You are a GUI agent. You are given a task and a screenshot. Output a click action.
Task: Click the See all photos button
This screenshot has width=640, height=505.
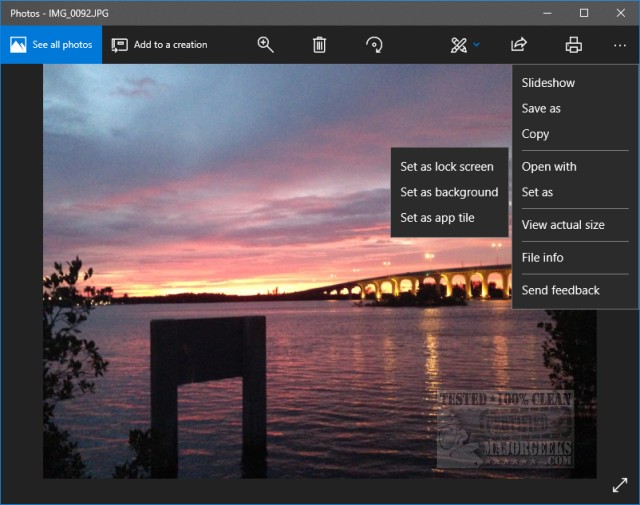click(x=51, y=44)
